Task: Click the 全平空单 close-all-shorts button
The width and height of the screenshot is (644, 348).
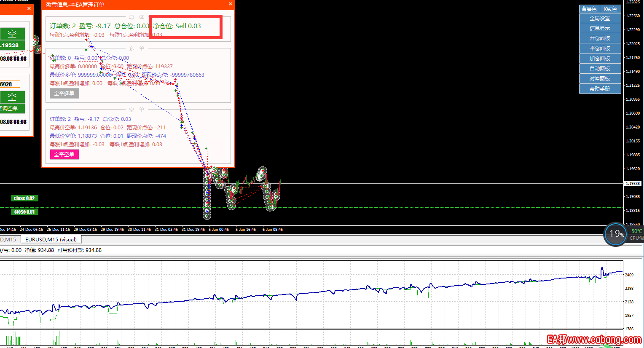Action: pos(64,155)
